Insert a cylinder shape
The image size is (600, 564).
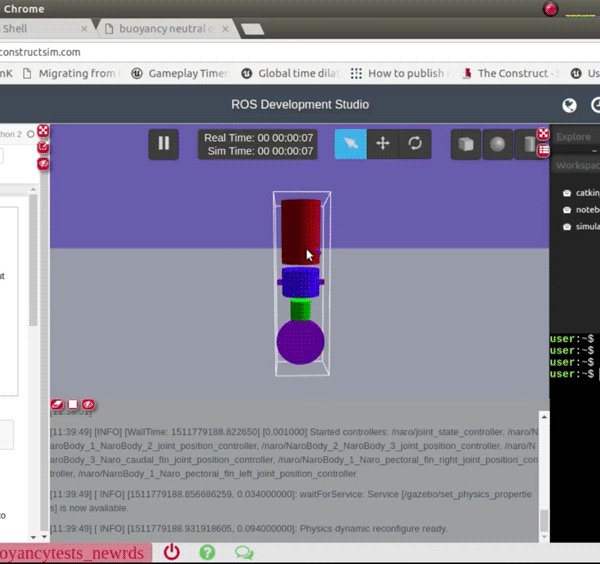coord(529,144)
